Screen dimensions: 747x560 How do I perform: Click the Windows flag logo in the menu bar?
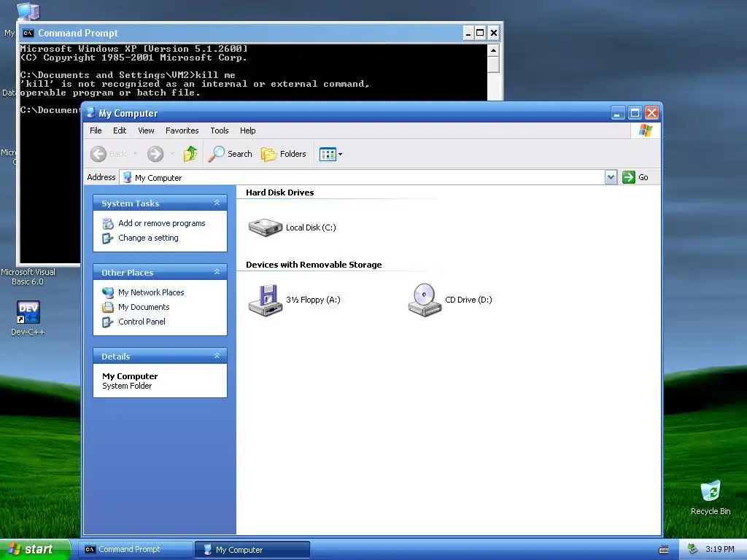(646, 131)
